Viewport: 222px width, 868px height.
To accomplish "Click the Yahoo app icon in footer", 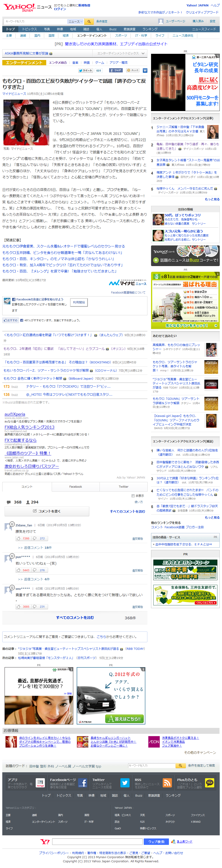I will pyautogui.click(x=40, y=783).
